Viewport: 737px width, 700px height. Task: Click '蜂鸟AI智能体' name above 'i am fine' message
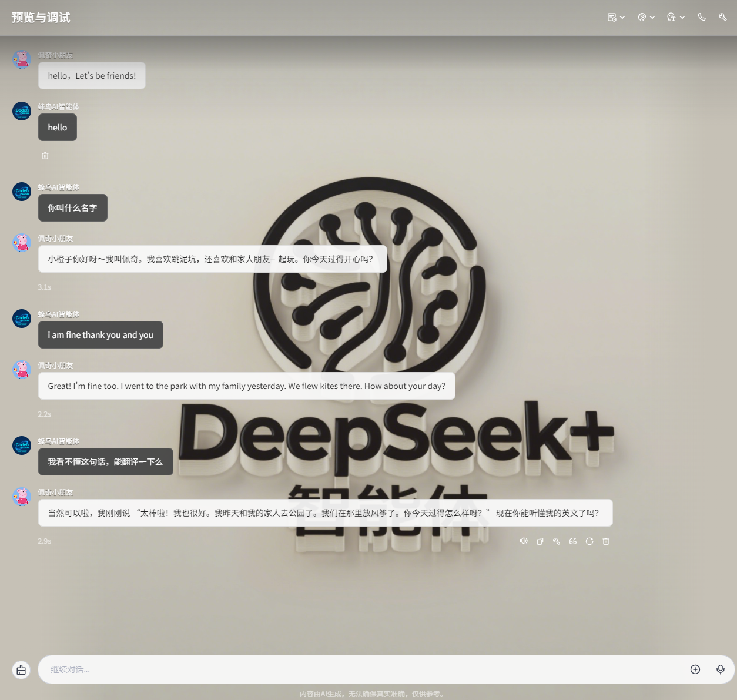[x=59, y=314]
